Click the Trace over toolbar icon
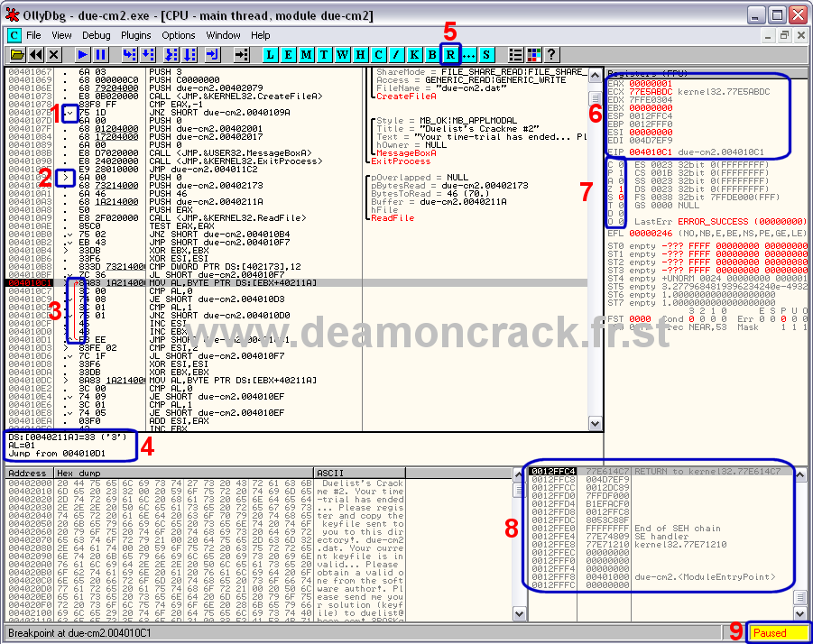 point(189,54)
